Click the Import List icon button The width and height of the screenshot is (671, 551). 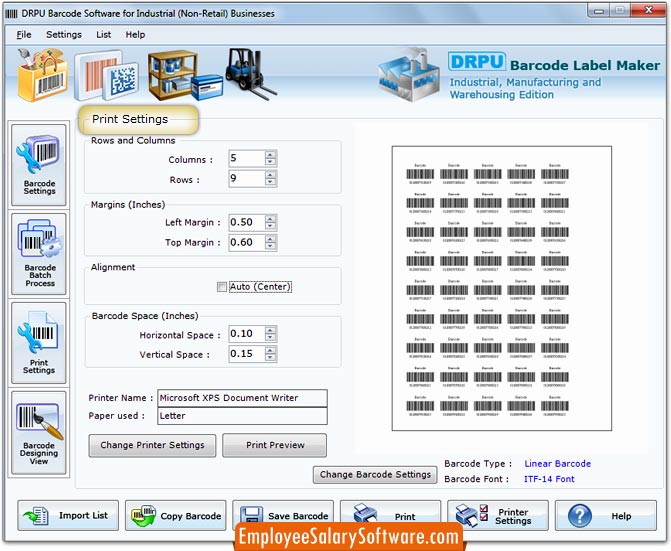click(x=68, y=515)
